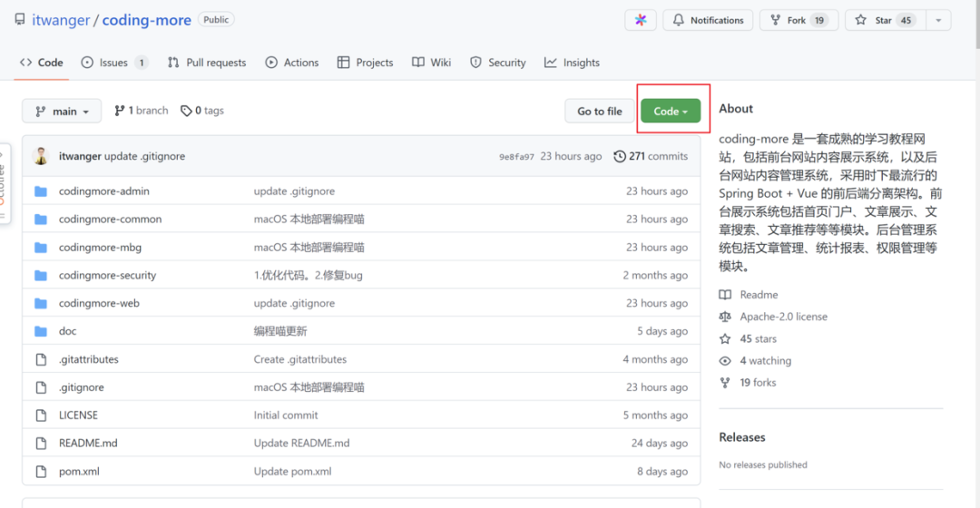Image resolution: width=980 pixels, height=508 pixels.
Task: Open the "Initial commit" commit message
Action: (286, 415)
